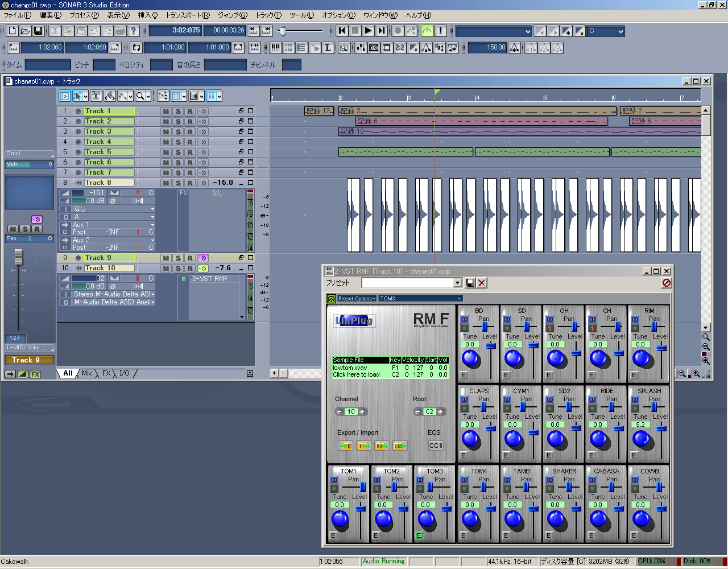Image resolution: width=728 pixels, height=569 pixels.
Task: Open the Piano Roll view icon
Action: [x=276, y=48]
